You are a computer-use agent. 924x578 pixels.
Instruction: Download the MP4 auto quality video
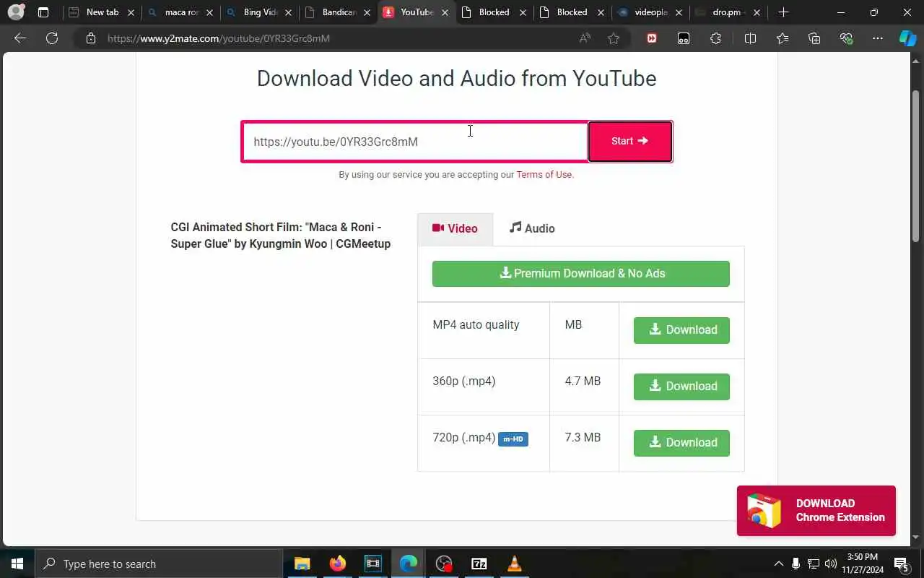681,329
